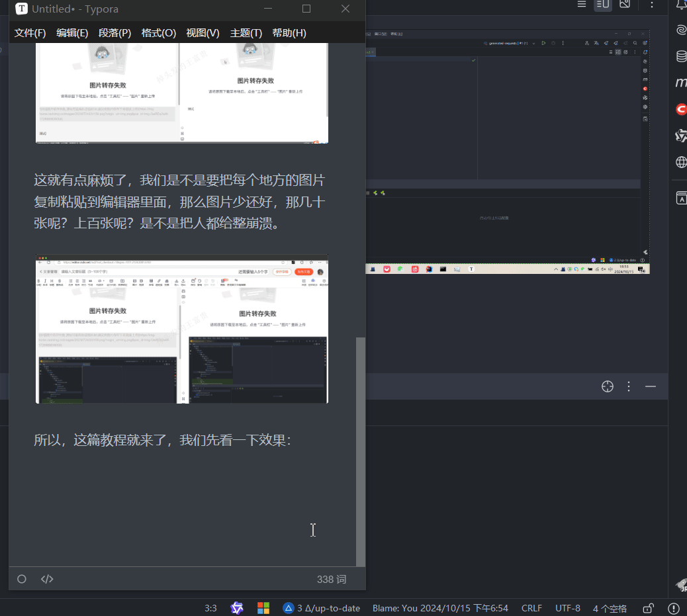Open the translation tool window icon
Viewport: 687px width, 616px height.
click(x=681, y=198)
